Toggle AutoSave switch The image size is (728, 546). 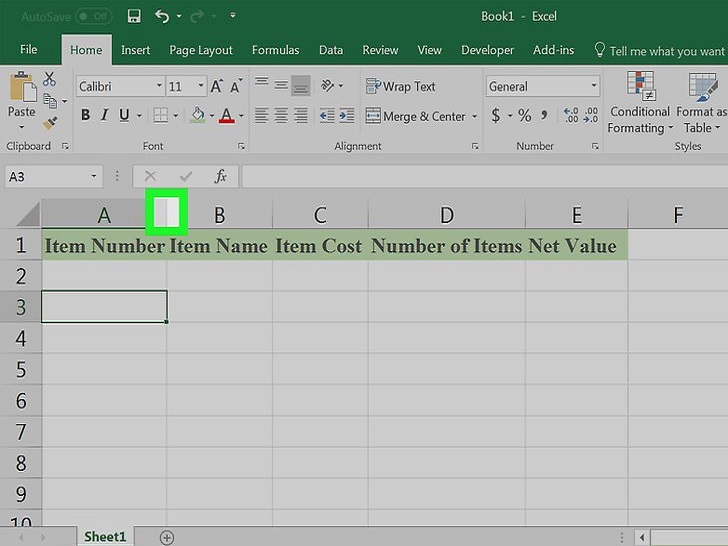tap(94, 17)
